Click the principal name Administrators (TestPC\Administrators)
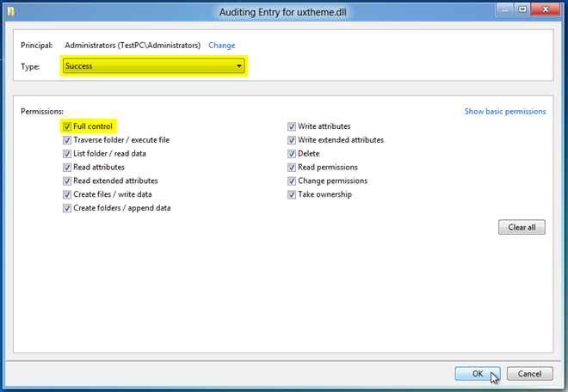The width and height of the screenshot is (568, 392). (x=133, y=46)
